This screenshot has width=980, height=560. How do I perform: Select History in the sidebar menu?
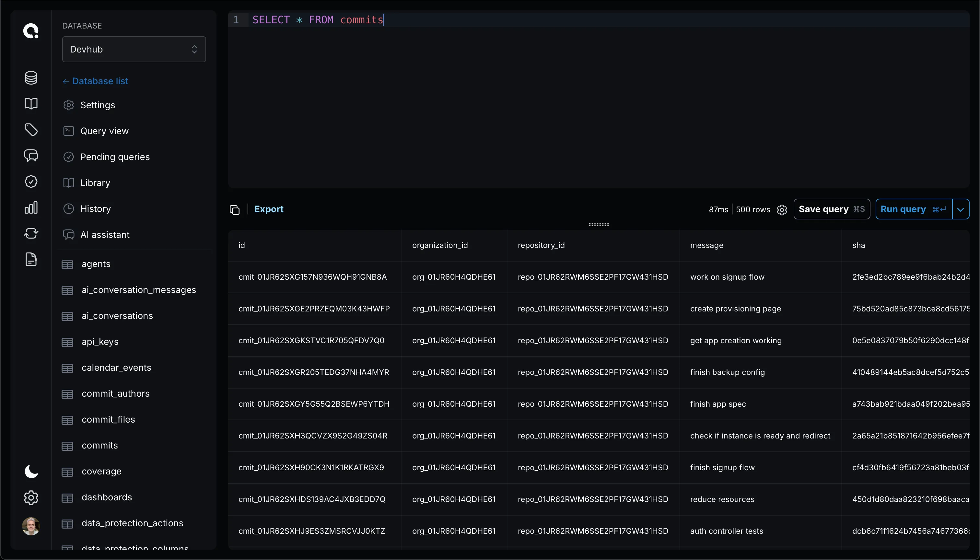click(x=95, y=208)
